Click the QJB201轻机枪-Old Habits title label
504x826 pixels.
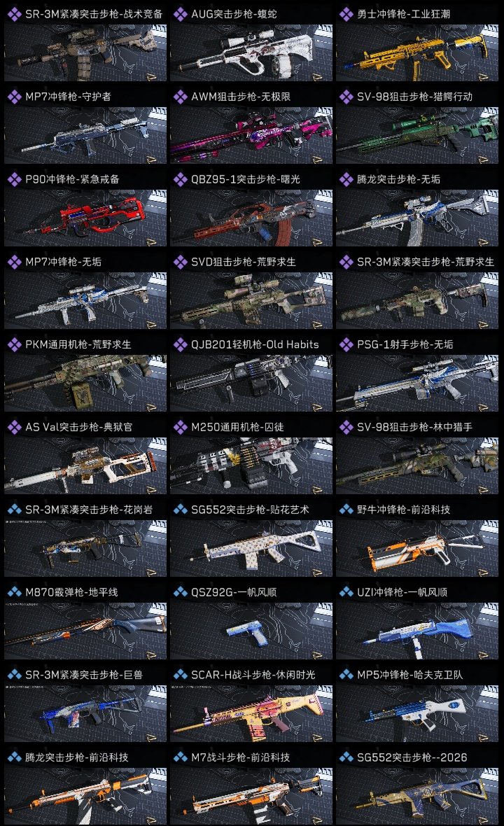255,344
